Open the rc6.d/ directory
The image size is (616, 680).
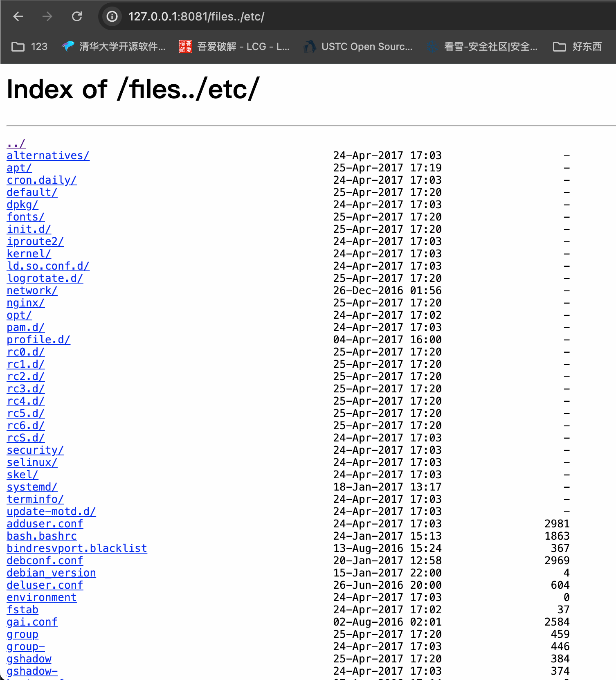[x=26, y=426]
